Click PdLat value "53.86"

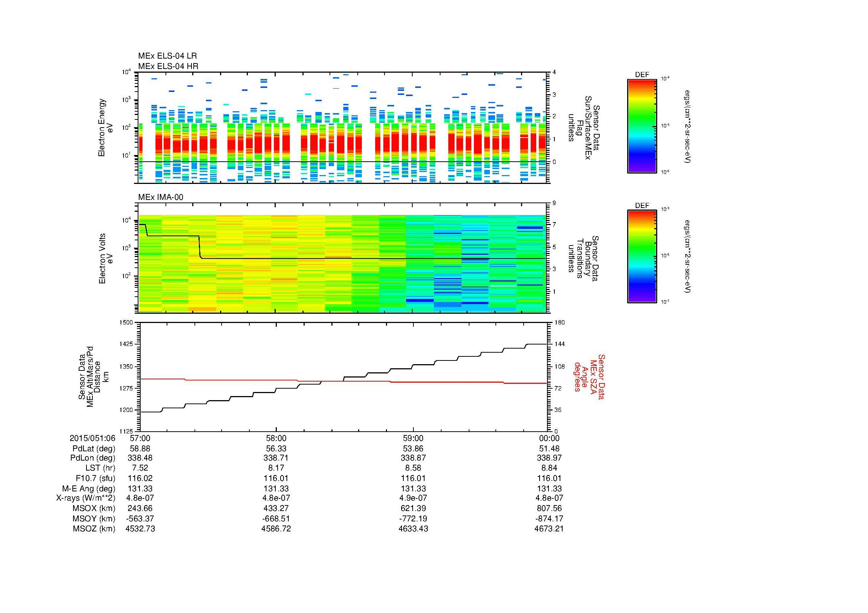413,449
